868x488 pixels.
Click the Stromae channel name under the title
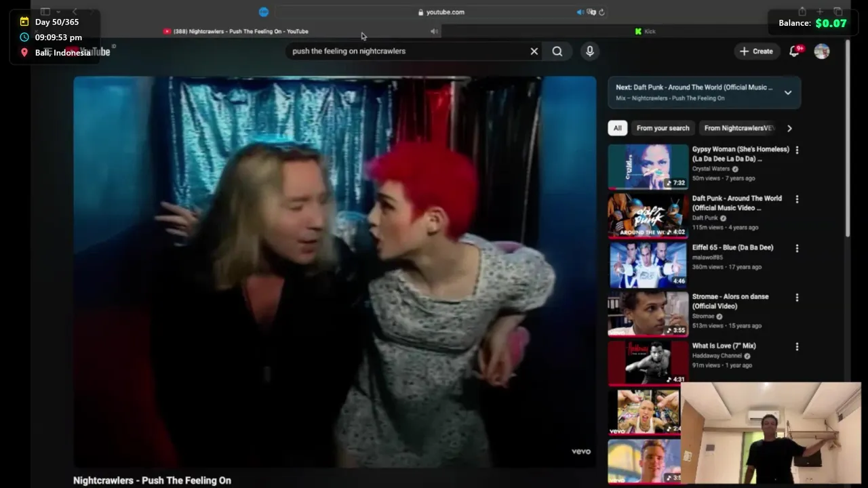click(x=703, y=317)
